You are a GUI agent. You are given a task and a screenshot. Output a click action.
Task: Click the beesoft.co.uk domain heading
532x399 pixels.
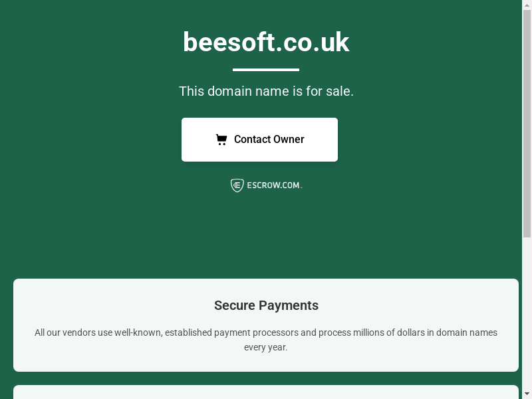(x=266, y=43)
